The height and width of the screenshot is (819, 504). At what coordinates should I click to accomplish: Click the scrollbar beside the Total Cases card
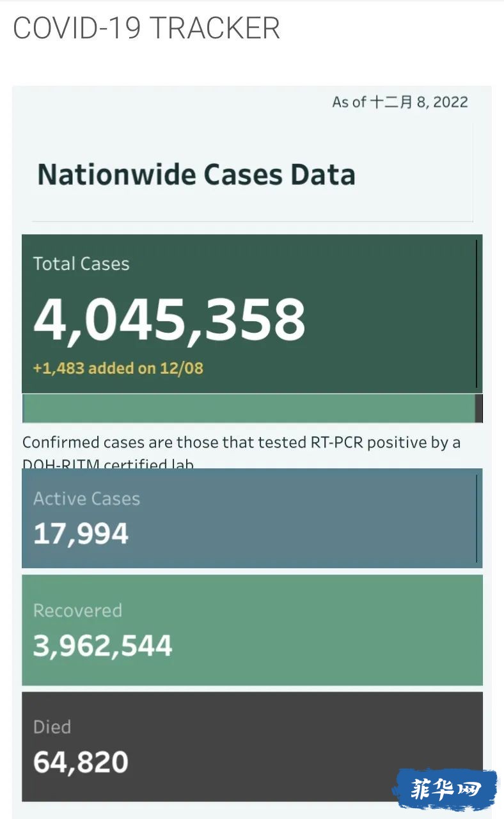[x=476, y=314]
